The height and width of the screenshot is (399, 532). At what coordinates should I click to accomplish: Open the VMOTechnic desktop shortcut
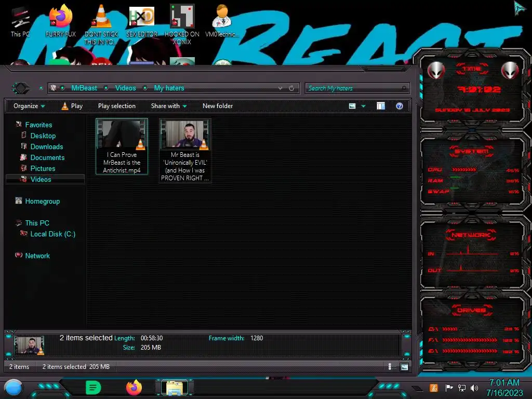pos(222,21)
